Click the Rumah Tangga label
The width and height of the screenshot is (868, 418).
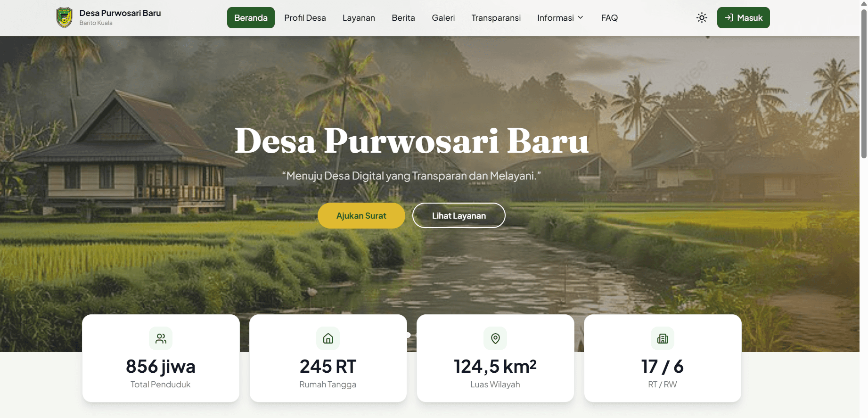coord(328,385)
